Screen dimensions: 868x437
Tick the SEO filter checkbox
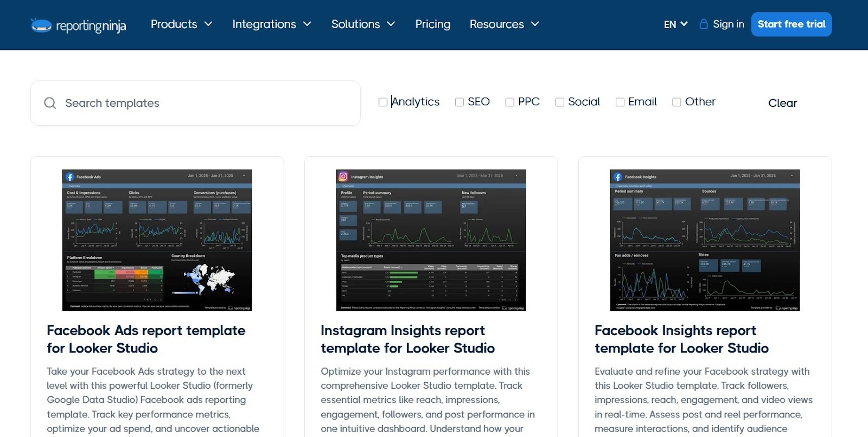click(459, 102)
